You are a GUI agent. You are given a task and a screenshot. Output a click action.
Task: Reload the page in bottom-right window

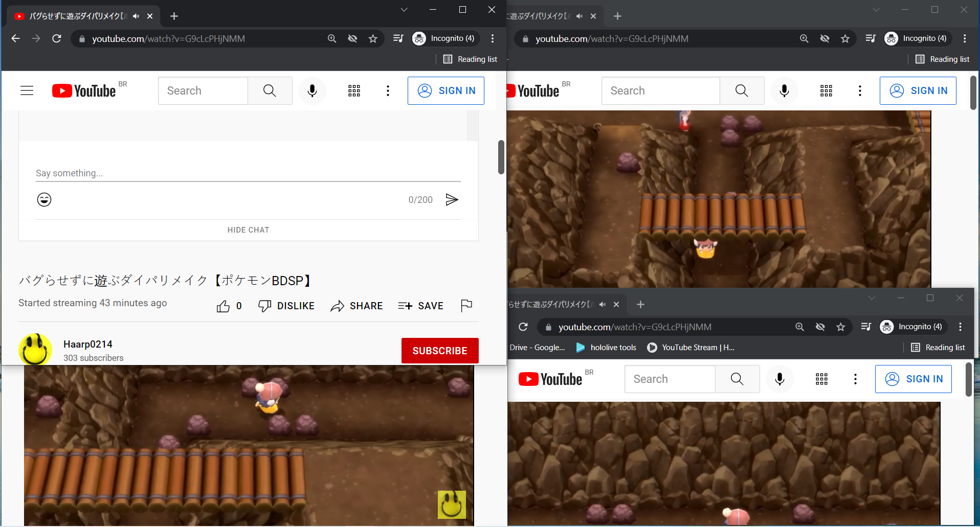tap(523, 327)
